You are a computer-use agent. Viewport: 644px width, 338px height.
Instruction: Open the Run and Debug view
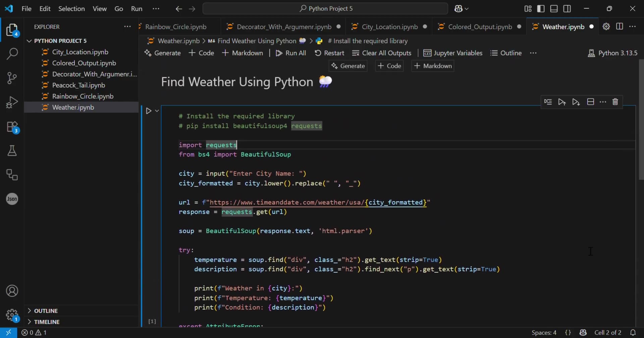tap(12, 102)
